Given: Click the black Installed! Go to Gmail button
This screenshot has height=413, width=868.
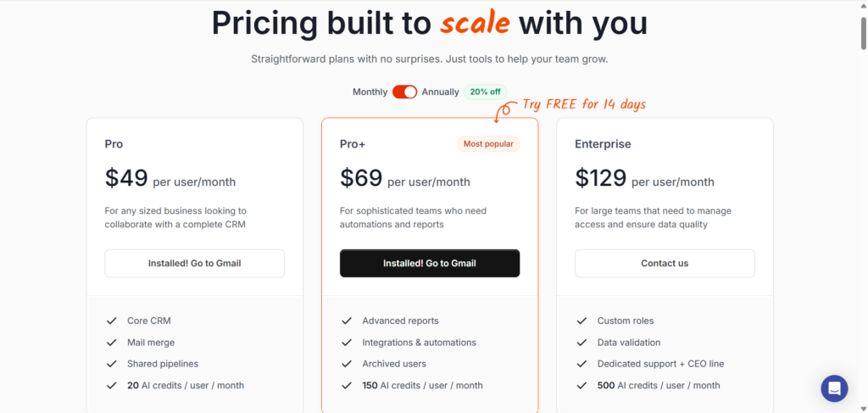Looking at the screenshot, I should (430, 264).
